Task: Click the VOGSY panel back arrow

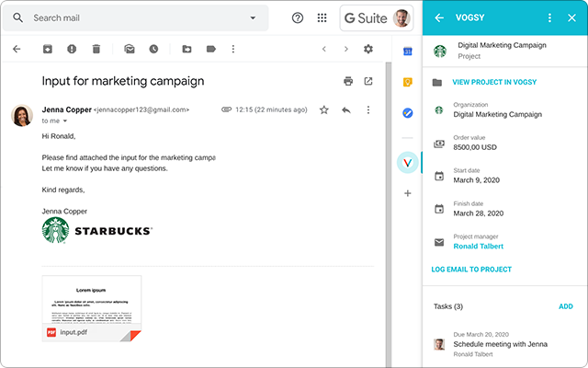Action: [439, 17]
